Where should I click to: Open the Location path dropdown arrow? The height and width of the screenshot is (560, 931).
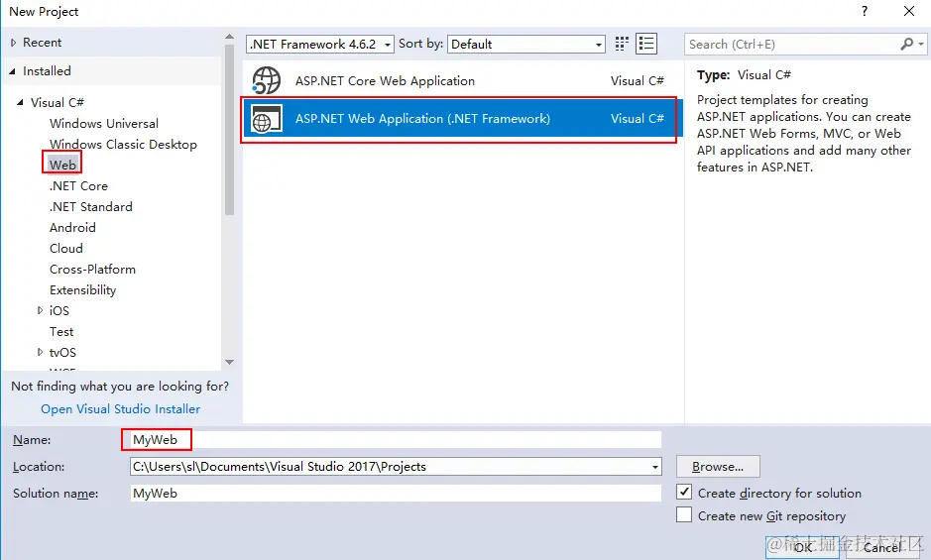coord(655,467)
